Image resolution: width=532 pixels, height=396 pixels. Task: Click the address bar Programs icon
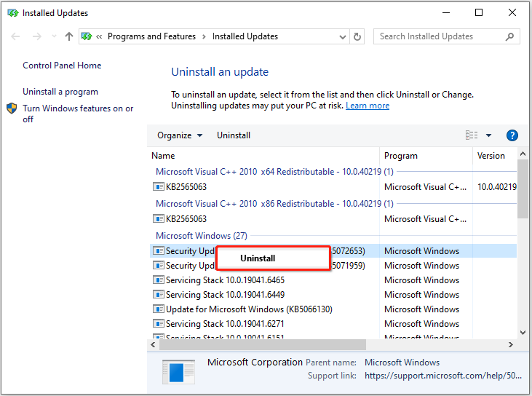(87, 36)
